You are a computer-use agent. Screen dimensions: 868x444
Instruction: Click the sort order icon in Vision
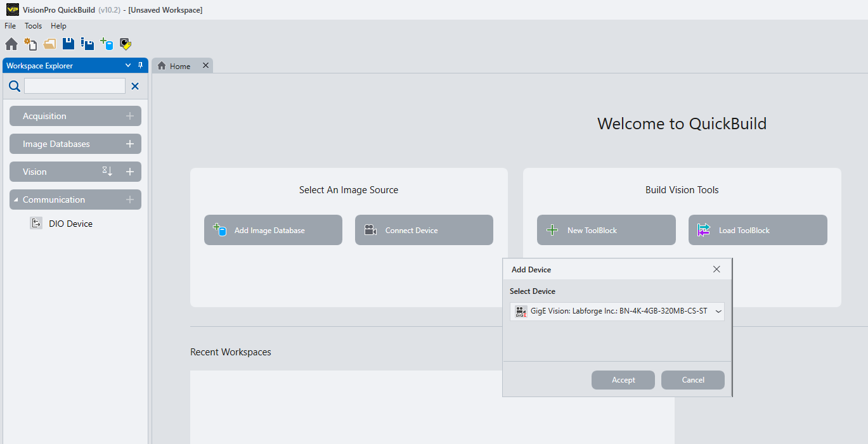[107, 171]
